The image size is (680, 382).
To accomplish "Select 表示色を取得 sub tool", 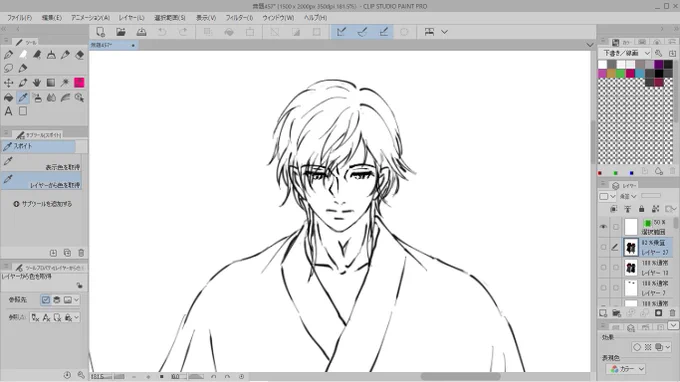I will tap(42, 163).
